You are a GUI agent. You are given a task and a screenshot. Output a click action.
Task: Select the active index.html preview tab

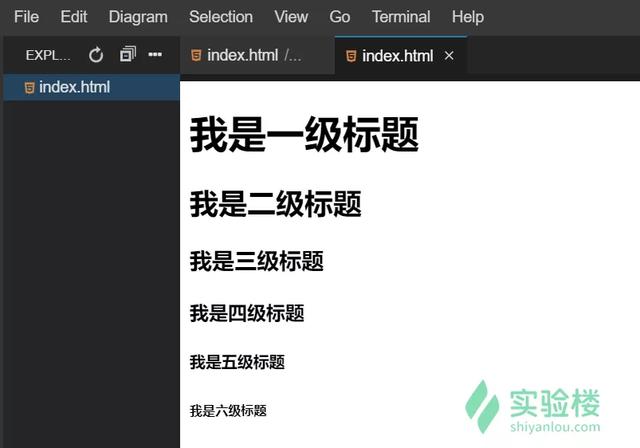pyautogui.click(x=400, y=55)
